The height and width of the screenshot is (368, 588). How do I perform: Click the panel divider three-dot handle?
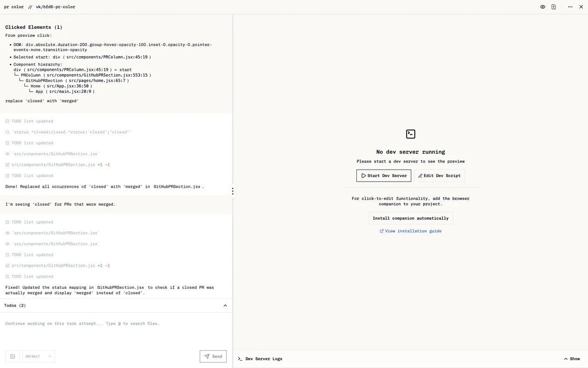pyautogui.click(x=232, y=191)
